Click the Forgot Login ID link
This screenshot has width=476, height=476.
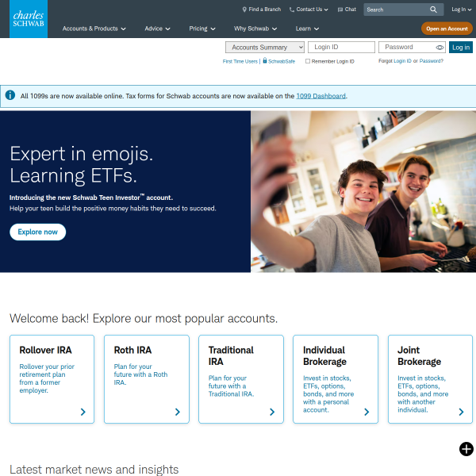[402, 61]
